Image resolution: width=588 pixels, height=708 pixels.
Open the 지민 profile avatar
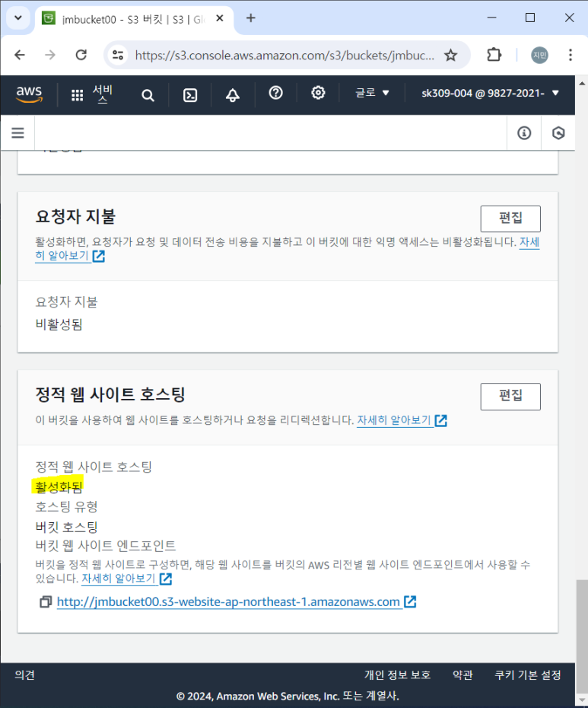click(x=539, y=55)
